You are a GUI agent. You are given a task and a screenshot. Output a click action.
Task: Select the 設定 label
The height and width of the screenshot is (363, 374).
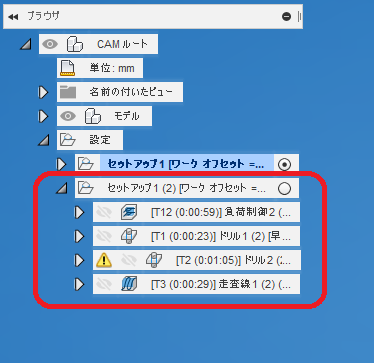pyautogui.click(x=100, y=140)
